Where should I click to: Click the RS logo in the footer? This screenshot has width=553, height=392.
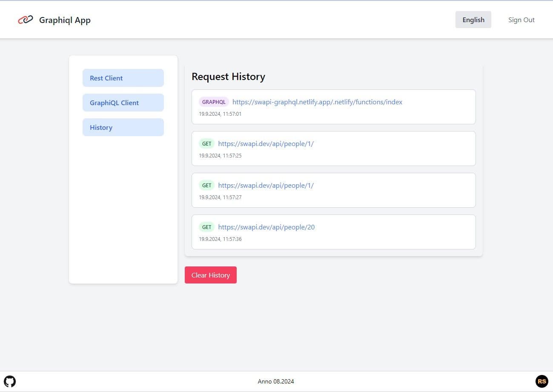pyautogui.click(x=542, y=381)
